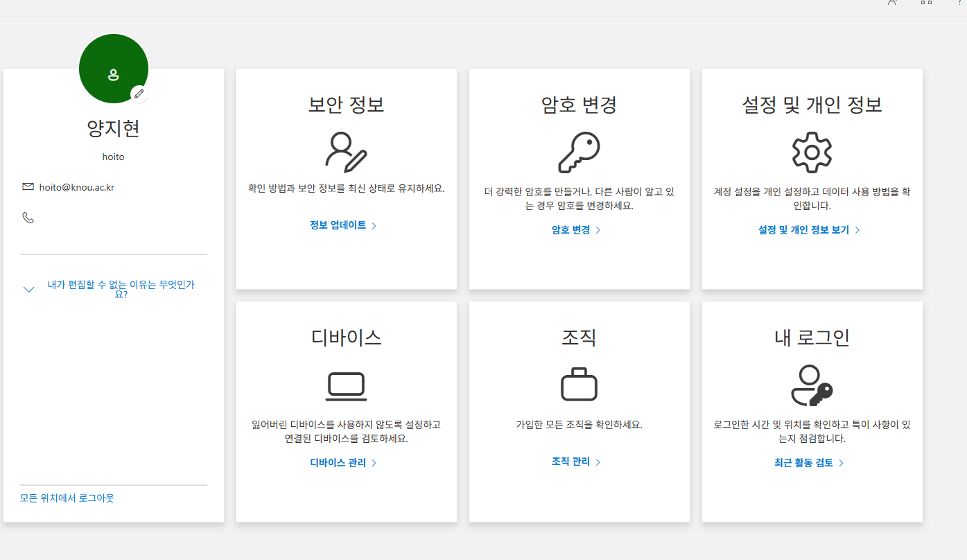Click description starting 계정 설정을 개인 설정하고
Image resolution: width=967 pixels, height=560 pixels.
812,199
